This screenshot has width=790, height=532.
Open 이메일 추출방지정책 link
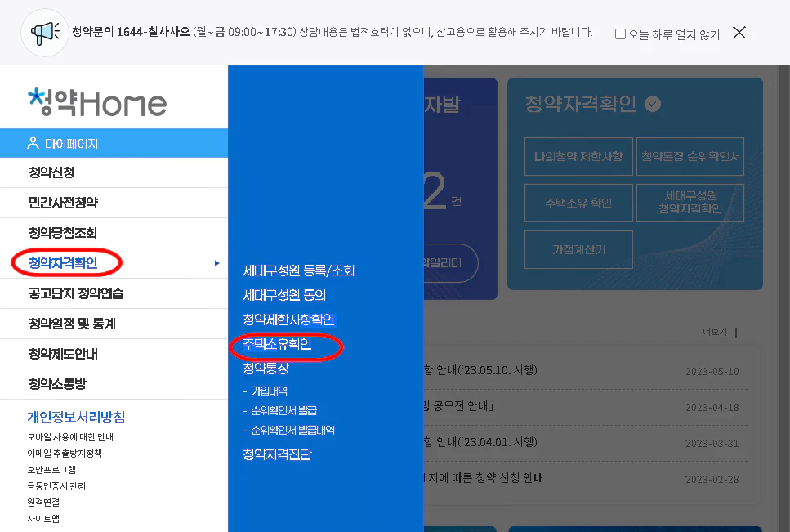click(65, 454)
